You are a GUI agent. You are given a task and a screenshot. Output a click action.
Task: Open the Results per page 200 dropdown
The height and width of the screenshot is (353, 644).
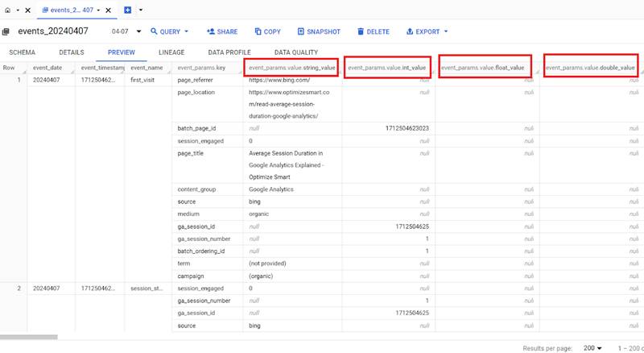tap(592, 348)
